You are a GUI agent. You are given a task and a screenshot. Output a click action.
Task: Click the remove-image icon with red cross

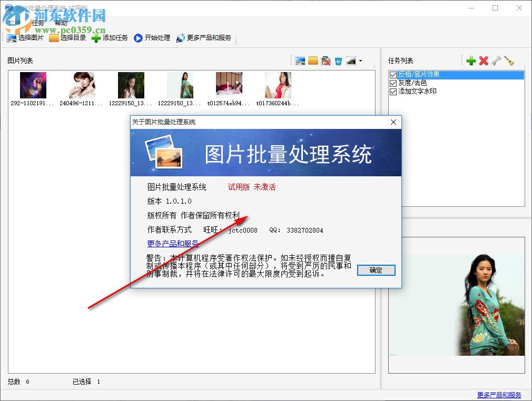tap(327, 61)
